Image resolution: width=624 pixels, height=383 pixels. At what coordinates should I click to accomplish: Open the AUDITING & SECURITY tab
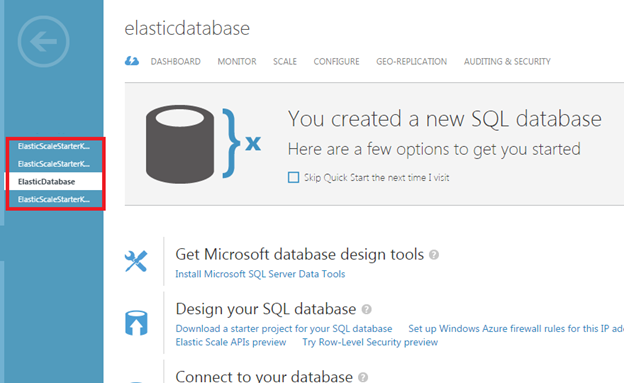tap(507, 62)
